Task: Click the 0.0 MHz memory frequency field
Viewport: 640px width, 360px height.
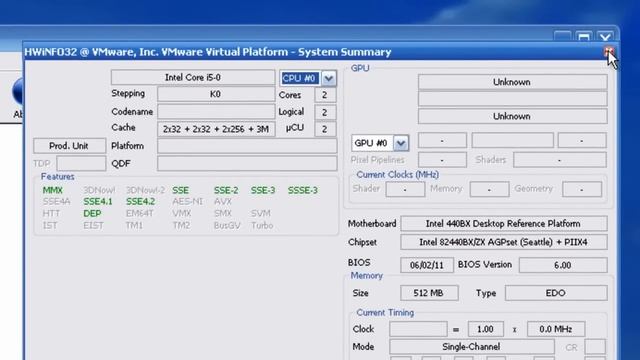Action: [556, 329]
